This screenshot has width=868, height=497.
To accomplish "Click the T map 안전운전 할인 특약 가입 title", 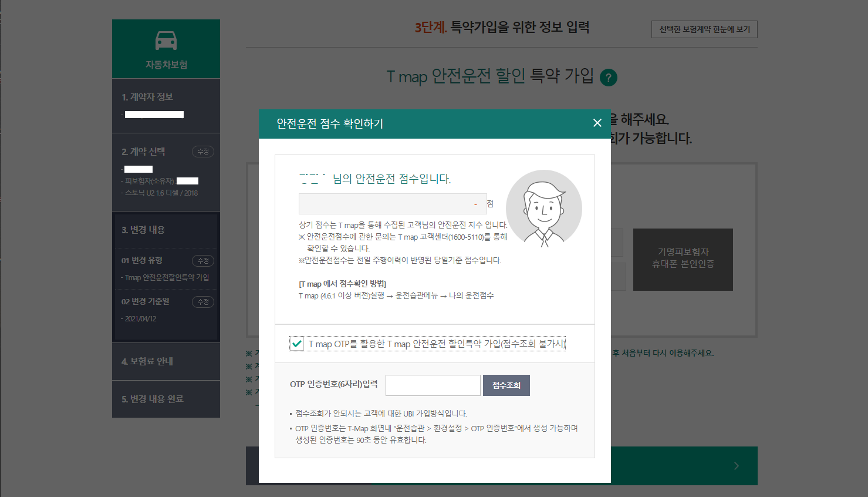I will tap(490, 76).
